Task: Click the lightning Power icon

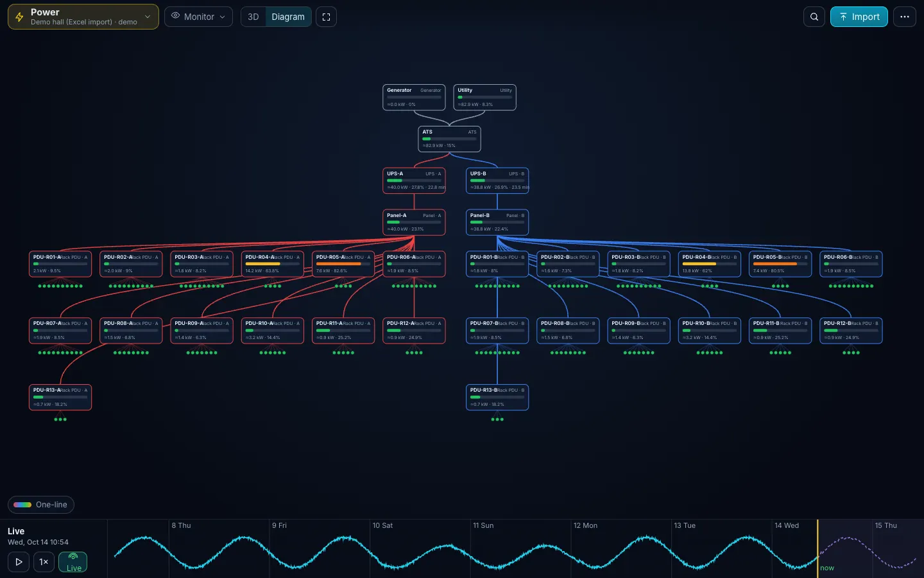Action: coord(19,17)
